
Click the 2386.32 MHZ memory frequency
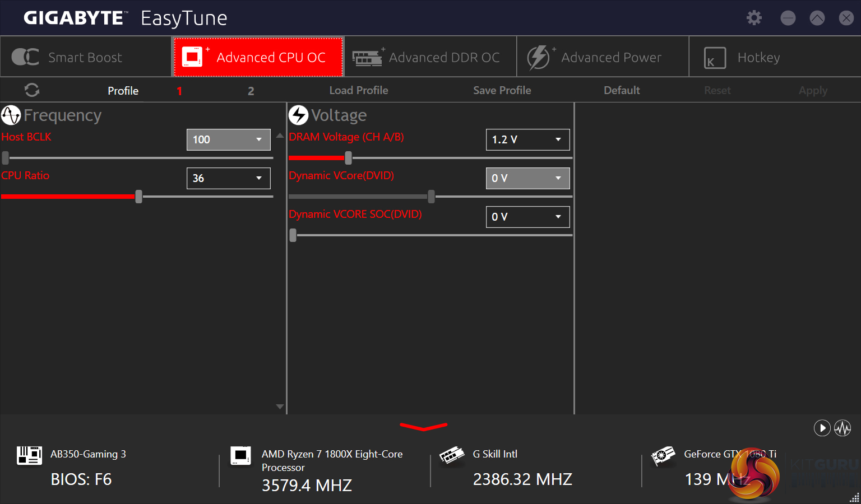tap(522, 479)
